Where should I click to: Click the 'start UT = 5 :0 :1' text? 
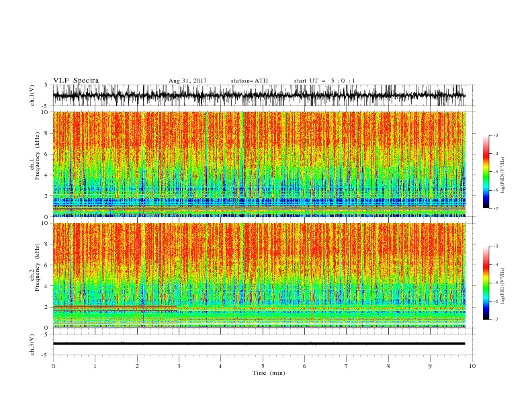coord(324,81)
